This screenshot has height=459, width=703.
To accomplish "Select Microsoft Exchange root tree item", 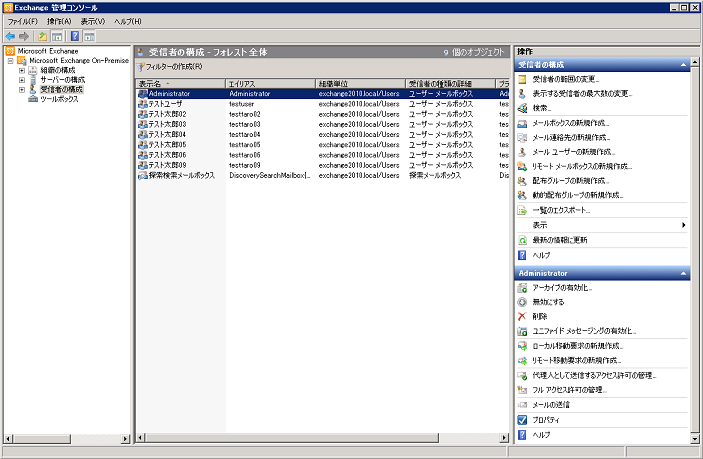I will click(48, 51).
